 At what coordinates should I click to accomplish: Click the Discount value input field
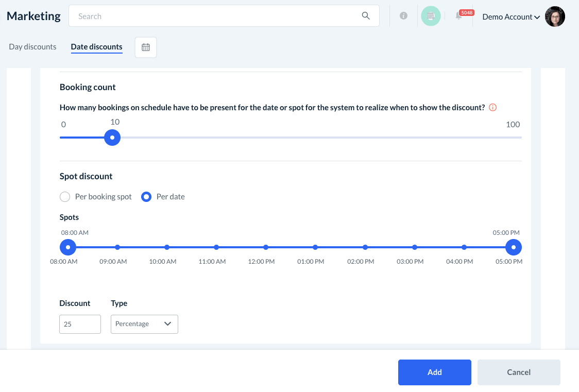pos(80,324)
